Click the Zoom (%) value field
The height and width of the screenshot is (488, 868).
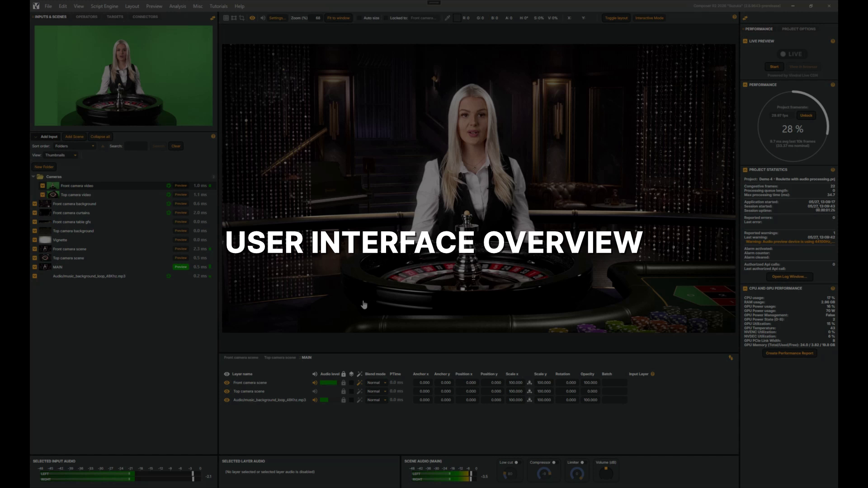(x=316, y=18)
